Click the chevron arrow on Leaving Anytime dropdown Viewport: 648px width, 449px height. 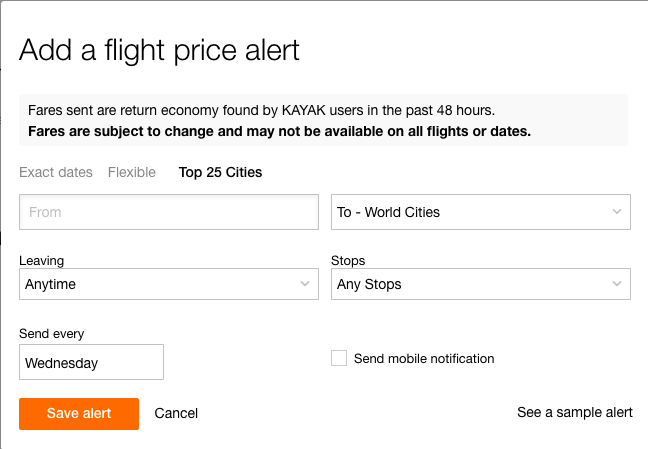(x=304, y=284)
